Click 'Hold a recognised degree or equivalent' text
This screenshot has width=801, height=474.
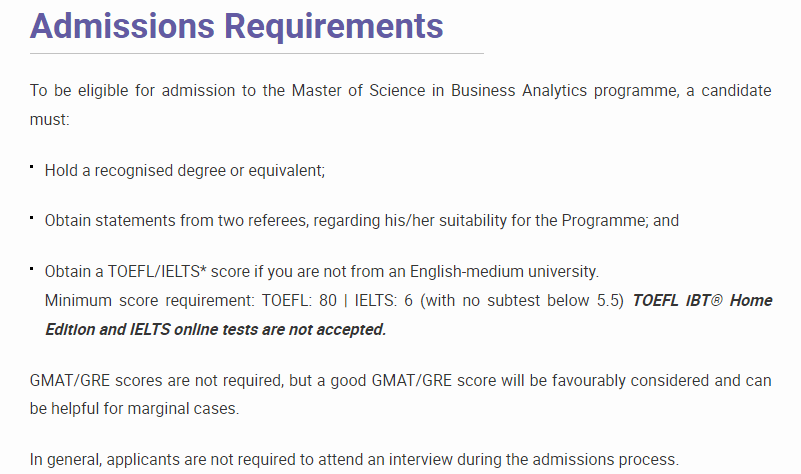point(185,171)
